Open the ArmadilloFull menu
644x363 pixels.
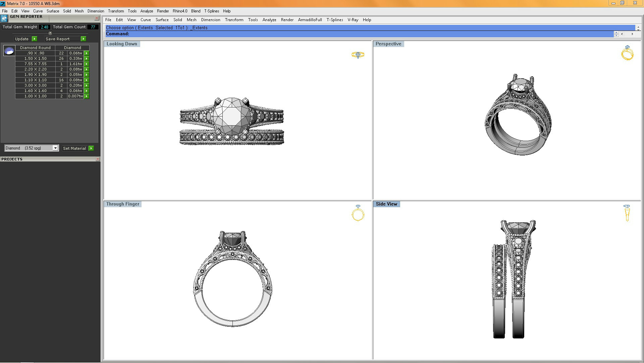coord(310,20)
